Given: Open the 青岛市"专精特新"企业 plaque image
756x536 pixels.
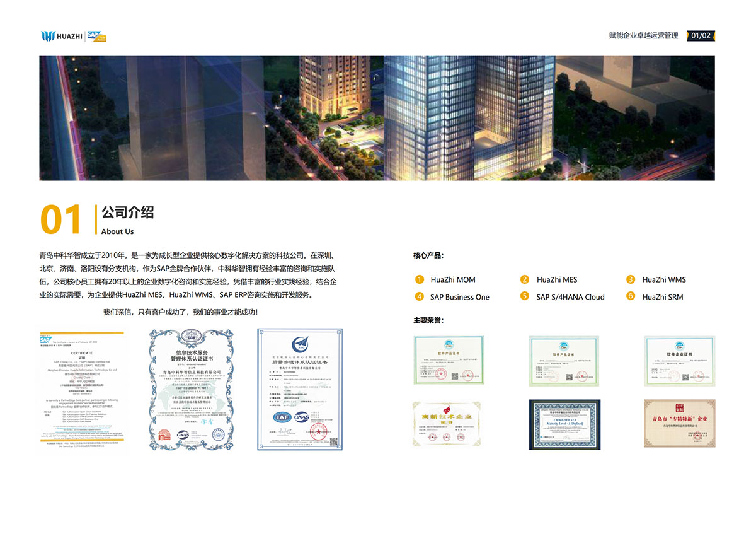Looking at the screenshot, I should [x=679, y=423].
